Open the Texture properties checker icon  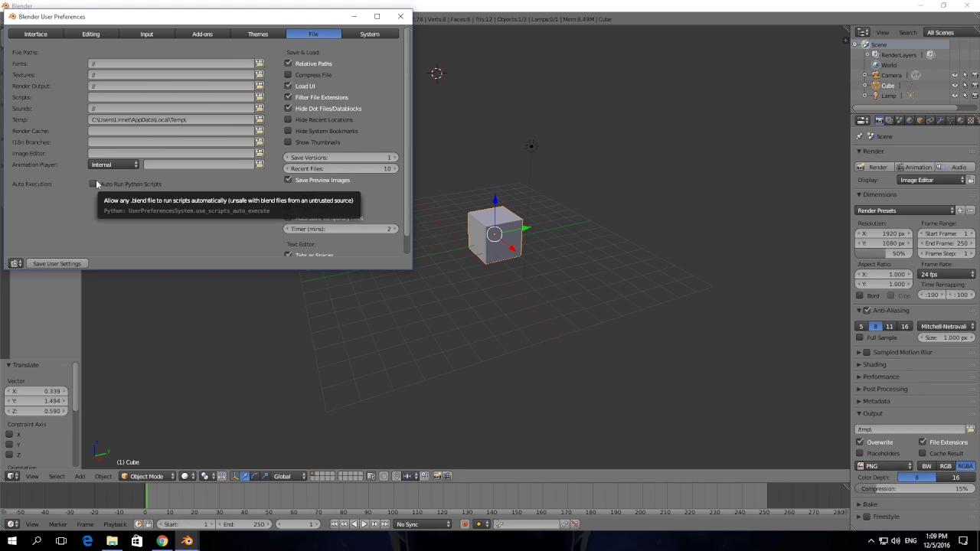971,120
